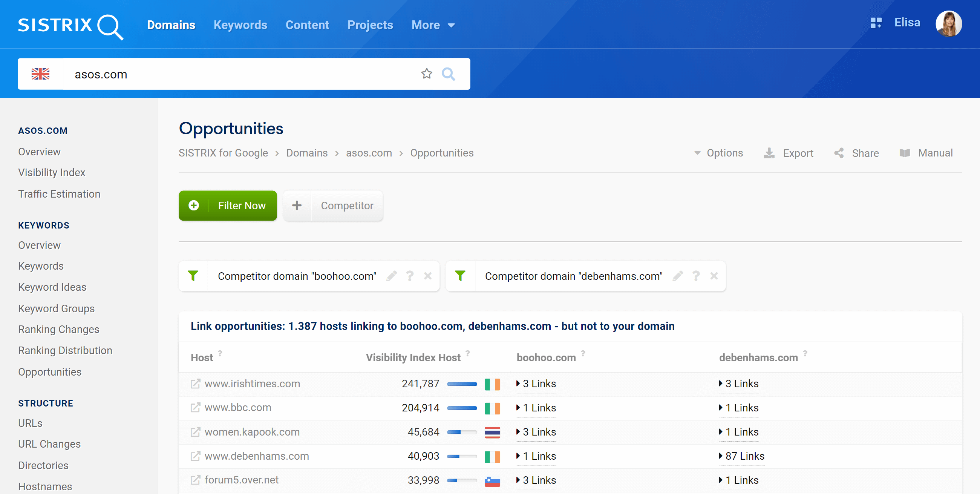Click SISTRIX for Google breadcrumb

pyautogui.click(x=223, y=153)
